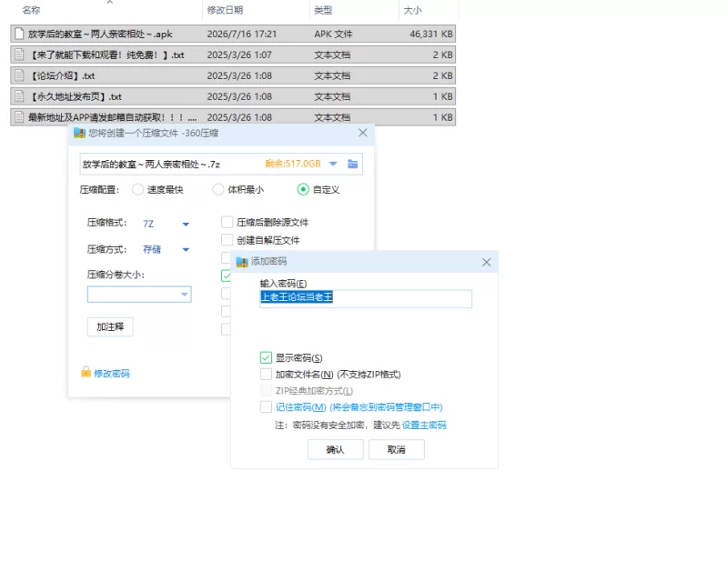Viewport: 728px width, 581px height.
Task: Click the 【论坛介绍】.txt file icon
Action: coord(19,75)
